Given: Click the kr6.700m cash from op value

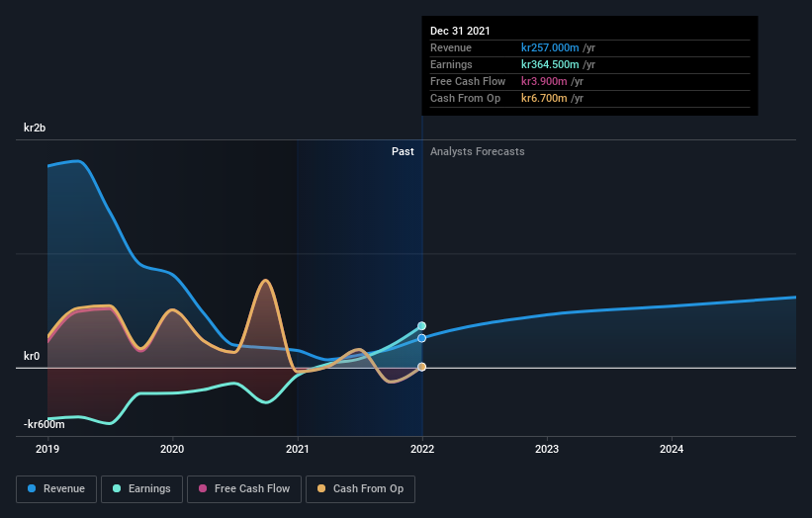Looking at the screenshot, I should click(x=544, y=98).
